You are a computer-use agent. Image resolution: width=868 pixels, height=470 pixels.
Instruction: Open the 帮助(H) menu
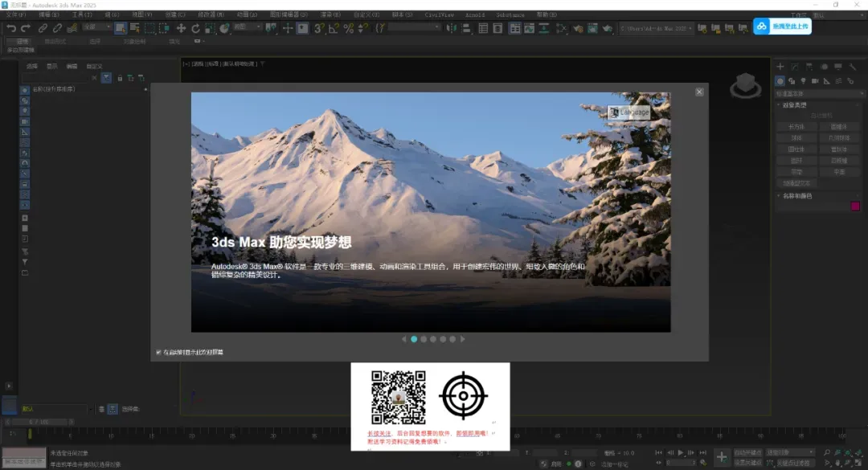pyautogui.click(x=547, y=15)
